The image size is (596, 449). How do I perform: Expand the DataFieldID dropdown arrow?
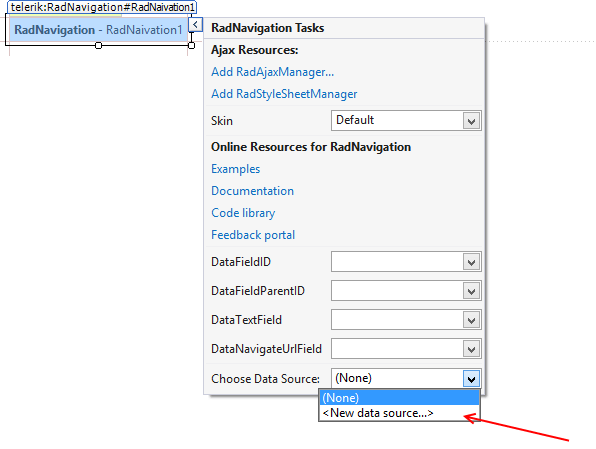pos(471,262)
